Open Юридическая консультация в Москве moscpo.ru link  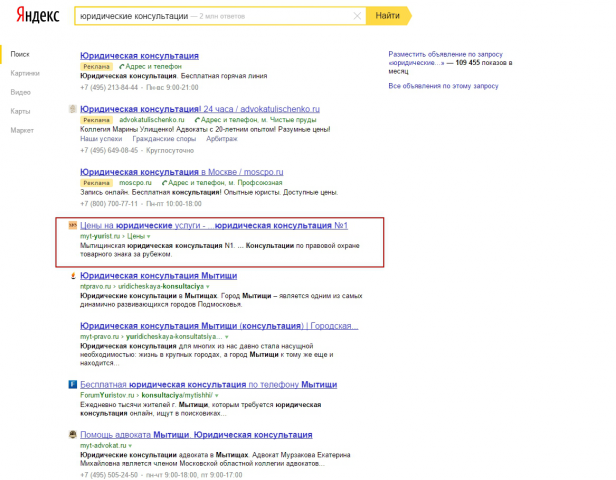click(182, 172)
